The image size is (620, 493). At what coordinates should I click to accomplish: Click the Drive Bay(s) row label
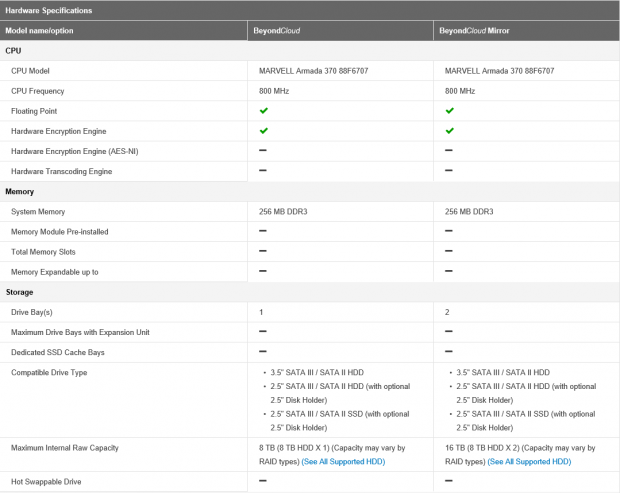click(32, 312)
